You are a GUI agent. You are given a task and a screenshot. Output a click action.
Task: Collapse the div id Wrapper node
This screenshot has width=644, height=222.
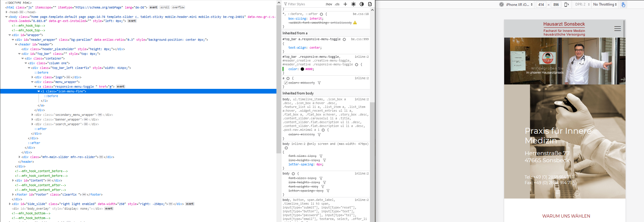[10, 35]
